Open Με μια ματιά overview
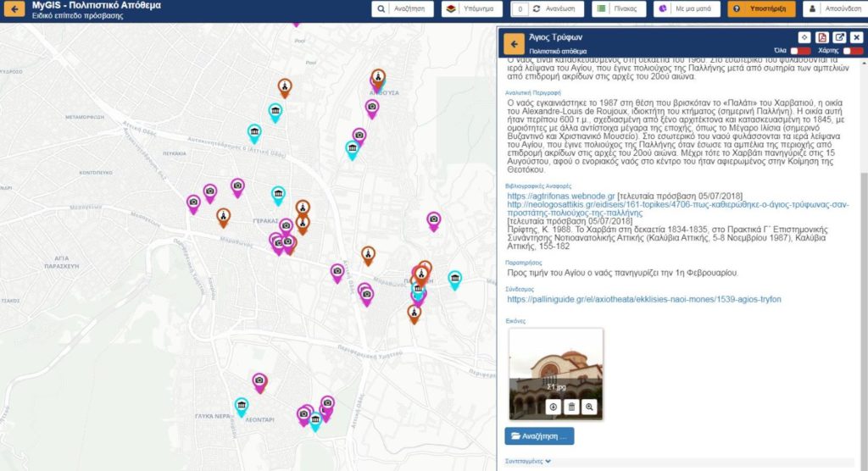The width and height of the screenshot is (868, 471). click(x=687, y=9)
